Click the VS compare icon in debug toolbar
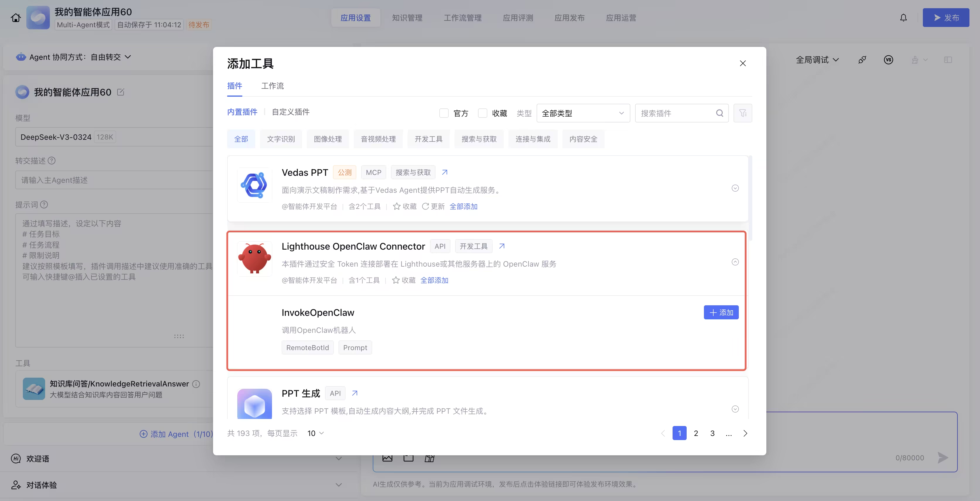 pyautogui.click(x=888, y=60)
